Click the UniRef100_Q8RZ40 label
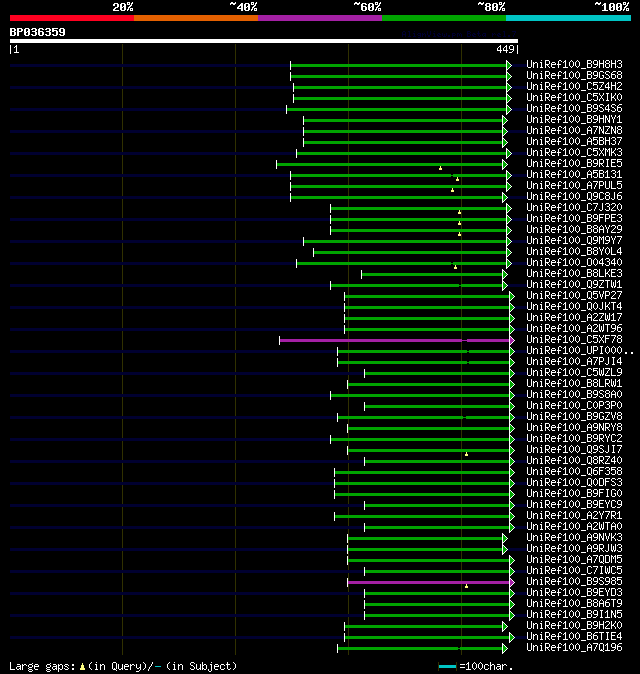The height and width of the screenshot is (674, 640). (x=574, y=461)
